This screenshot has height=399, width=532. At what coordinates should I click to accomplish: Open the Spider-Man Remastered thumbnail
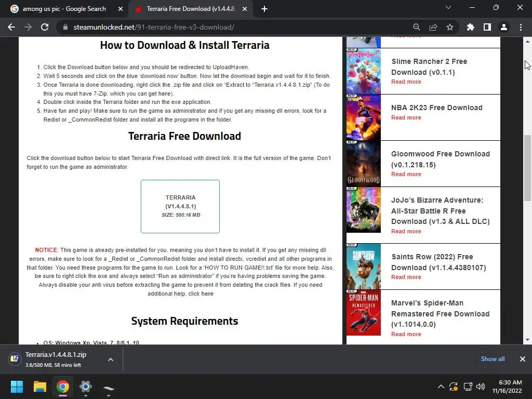tap(363, 312)
